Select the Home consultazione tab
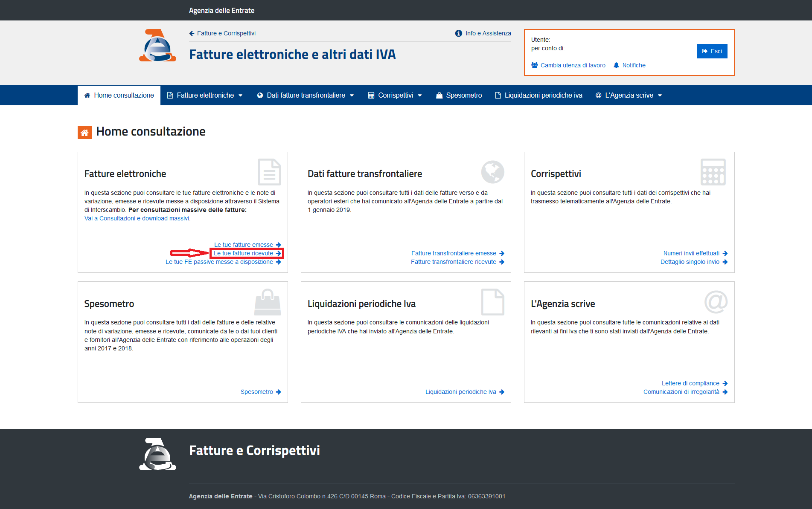This screenshot has width=812, height=509. point(119,95)
